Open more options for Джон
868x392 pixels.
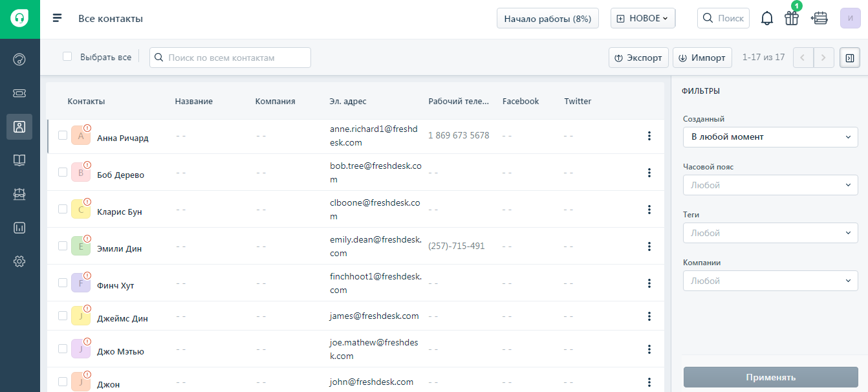[649, 382]
